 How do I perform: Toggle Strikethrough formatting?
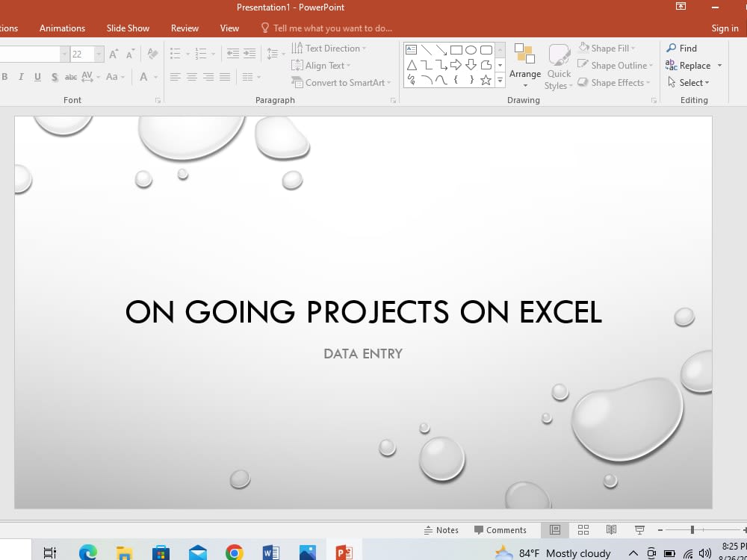pyautogui.click(x=70, y=77)
